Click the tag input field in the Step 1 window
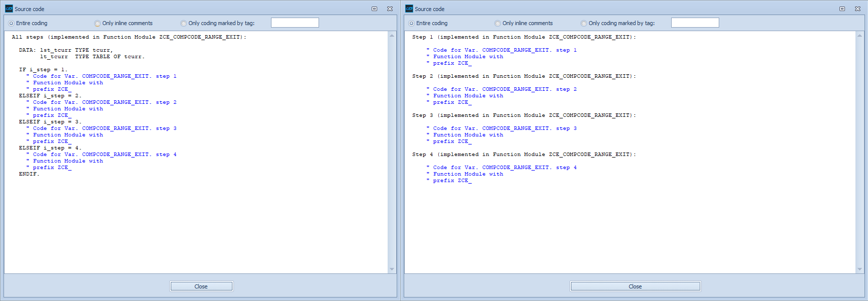868x301 pixels. pyautogui.click(x=695, y=23)
